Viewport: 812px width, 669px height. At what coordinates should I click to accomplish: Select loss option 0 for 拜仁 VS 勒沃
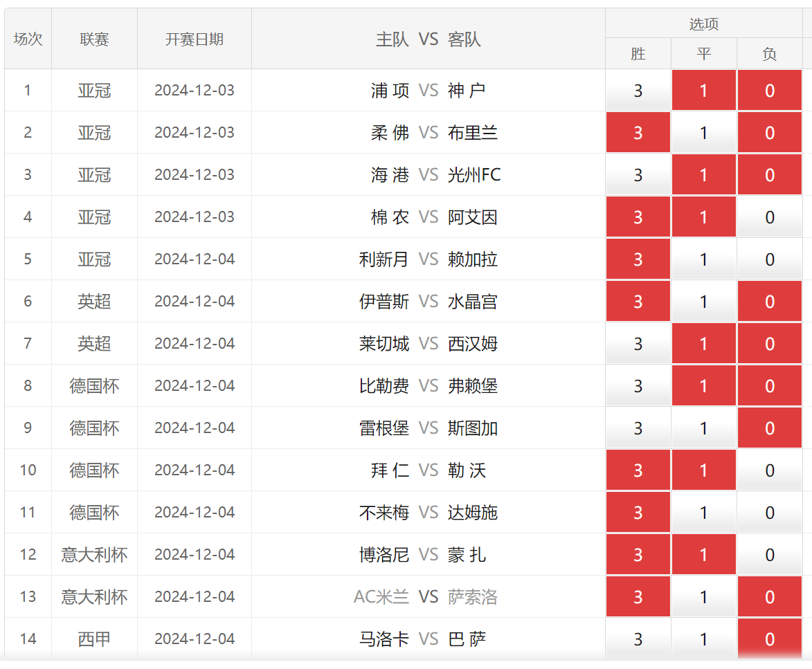[770, 470]
